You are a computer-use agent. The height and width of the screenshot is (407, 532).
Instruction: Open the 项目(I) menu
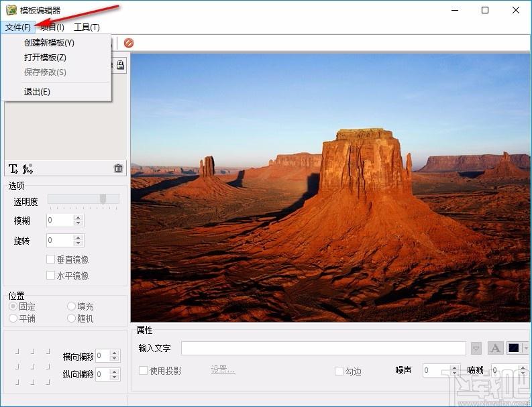52,27
